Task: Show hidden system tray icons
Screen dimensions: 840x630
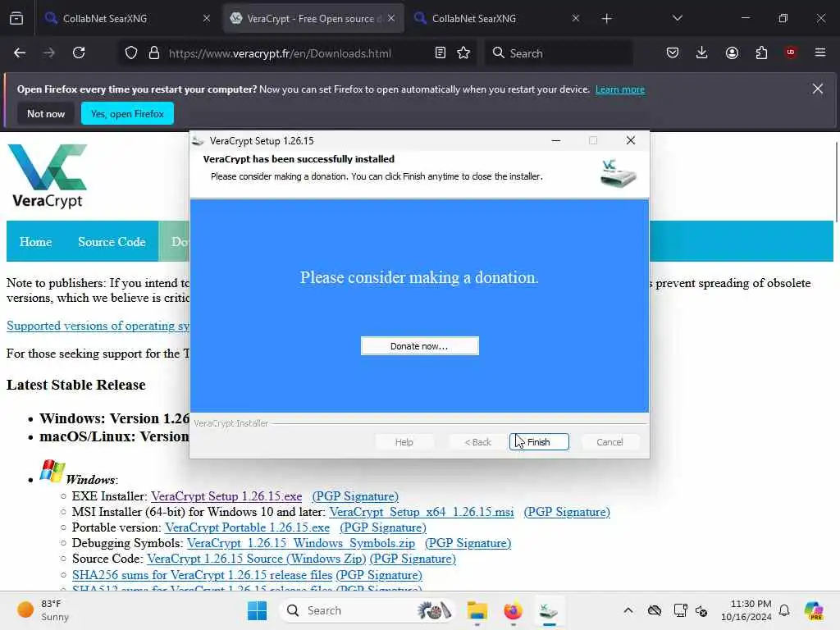Action: coord(628,610)
